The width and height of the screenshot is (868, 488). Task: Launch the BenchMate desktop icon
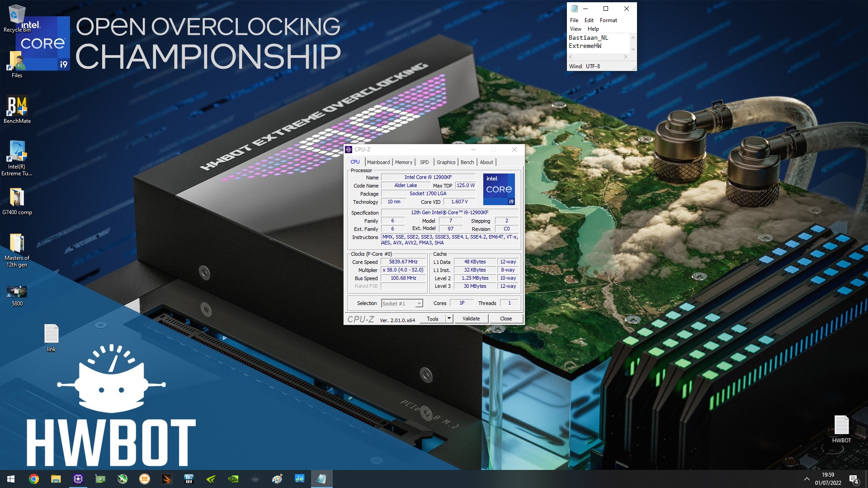[17, 110]
